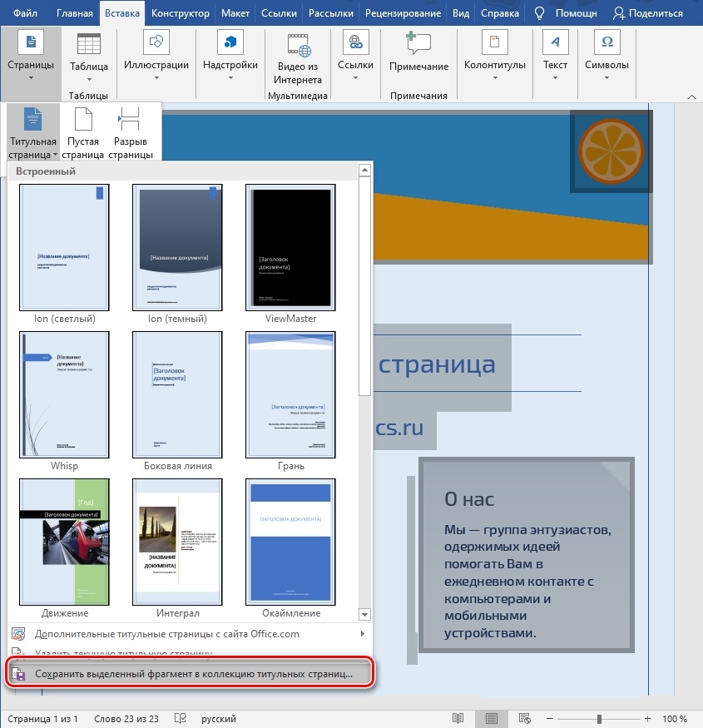Switch to read mode view in status bar
Viewport: 703px width, 728px height.
458,719
